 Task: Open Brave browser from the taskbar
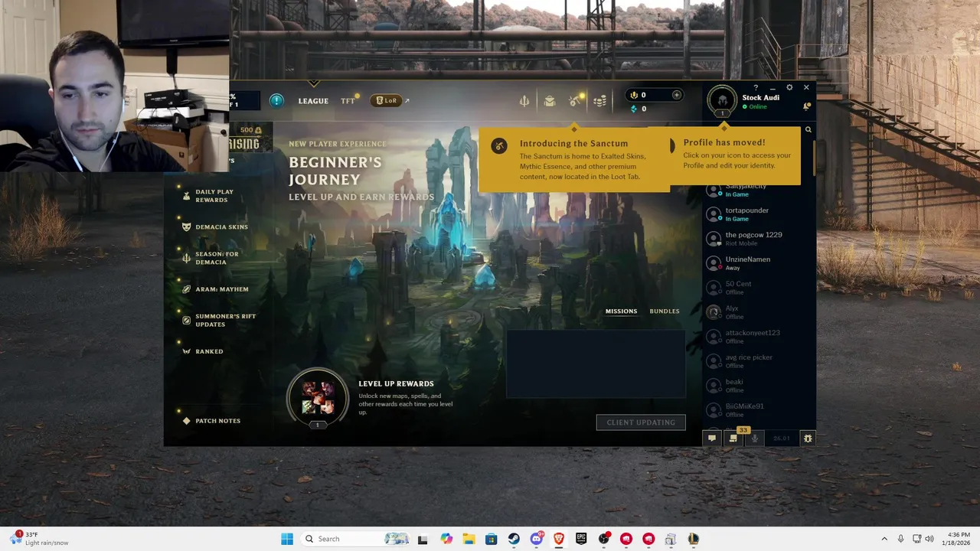tap(559, 539)
